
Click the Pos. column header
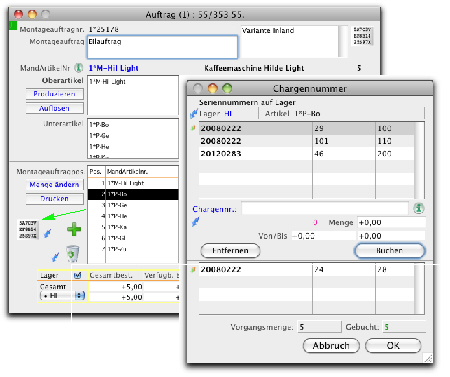[x=96, y=172]
